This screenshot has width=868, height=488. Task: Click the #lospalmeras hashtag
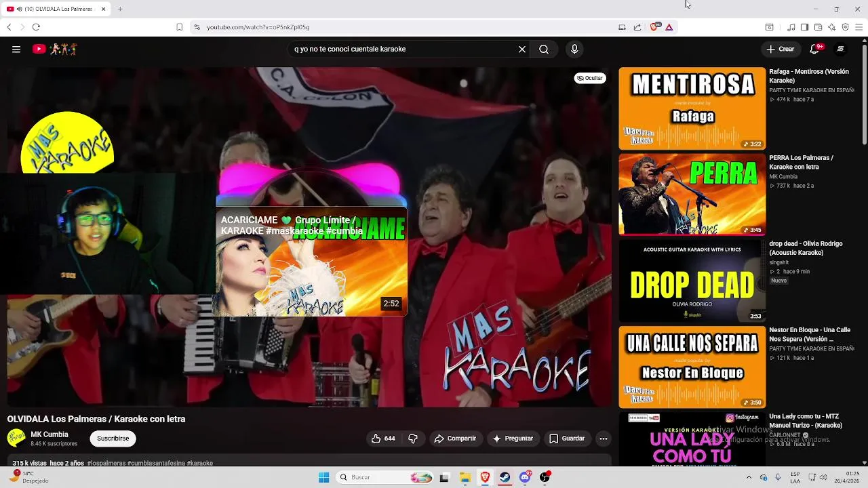pos(107,464)
